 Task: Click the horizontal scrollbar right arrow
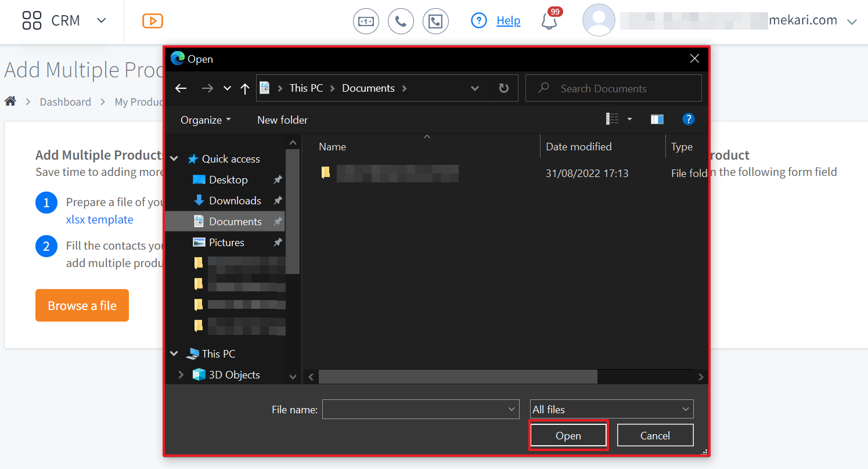[701, 377]
